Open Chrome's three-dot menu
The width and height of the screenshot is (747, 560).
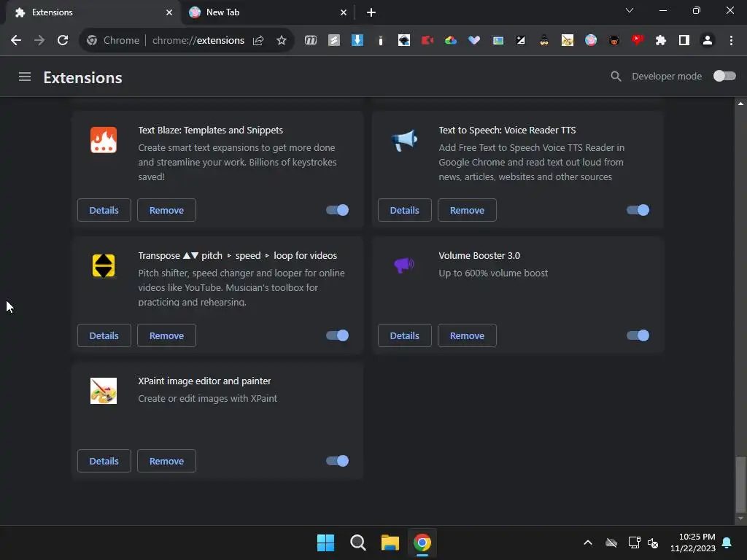coord(731,41)
